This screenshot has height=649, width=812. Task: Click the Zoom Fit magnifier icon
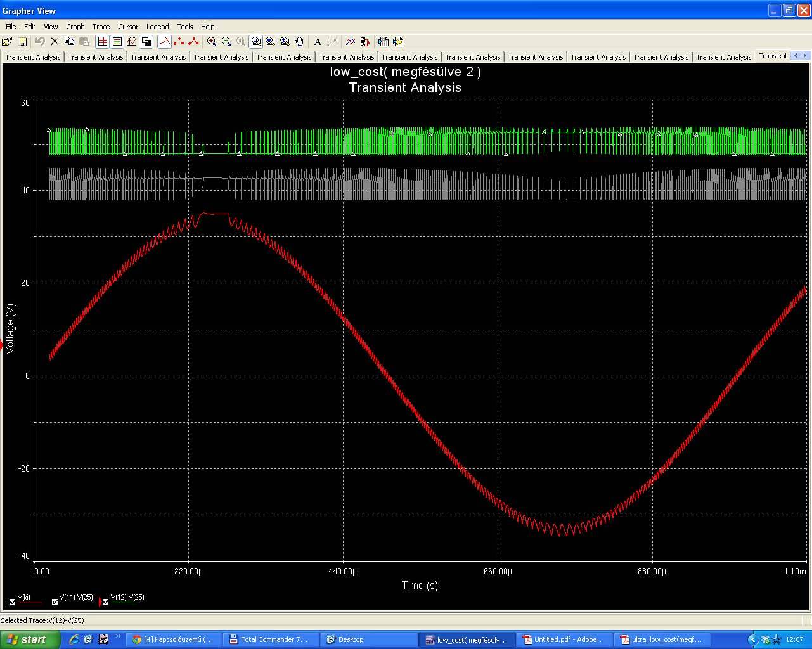(x=256, y=42)
